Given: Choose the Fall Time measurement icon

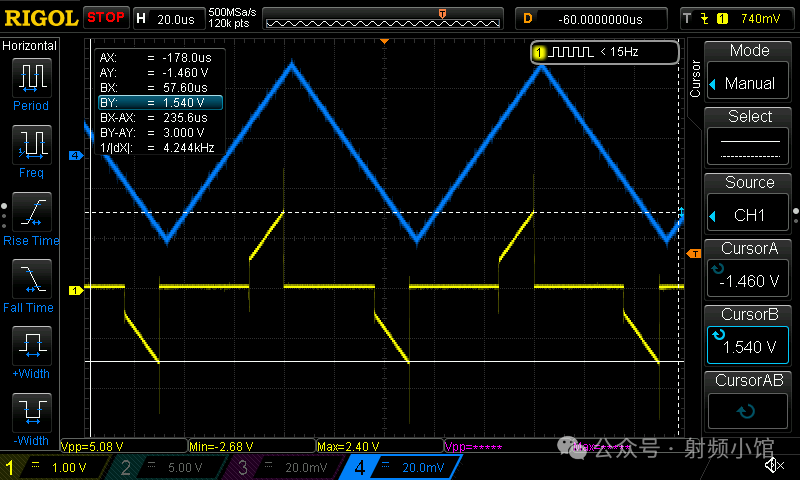Looking at the screenshot, I should (x=31, y=281).
